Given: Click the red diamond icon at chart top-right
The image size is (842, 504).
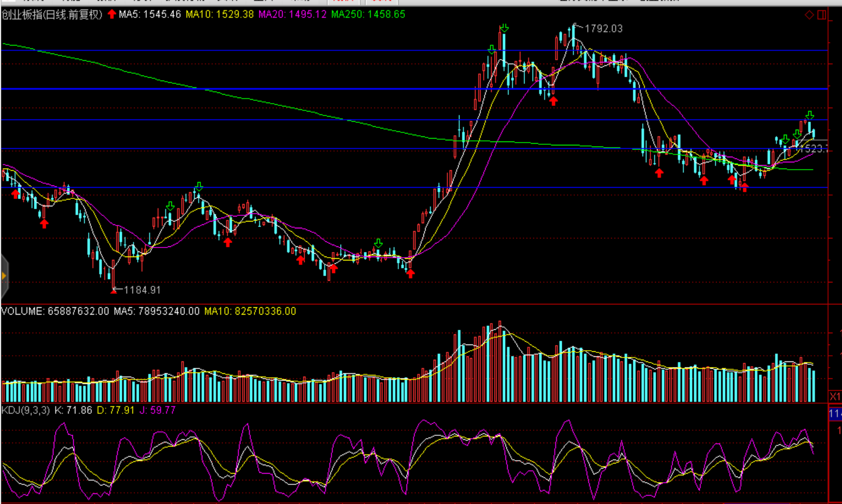Looking at the screenshot, I should tap(809, 15).
